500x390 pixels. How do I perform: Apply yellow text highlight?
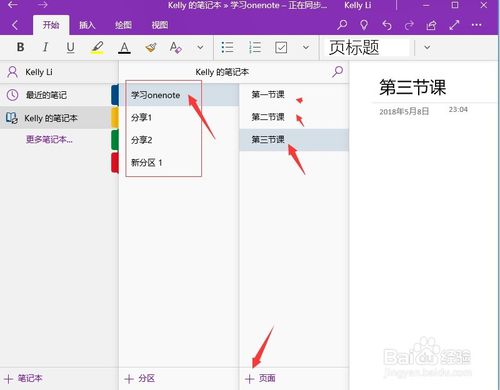coord(97,47)
